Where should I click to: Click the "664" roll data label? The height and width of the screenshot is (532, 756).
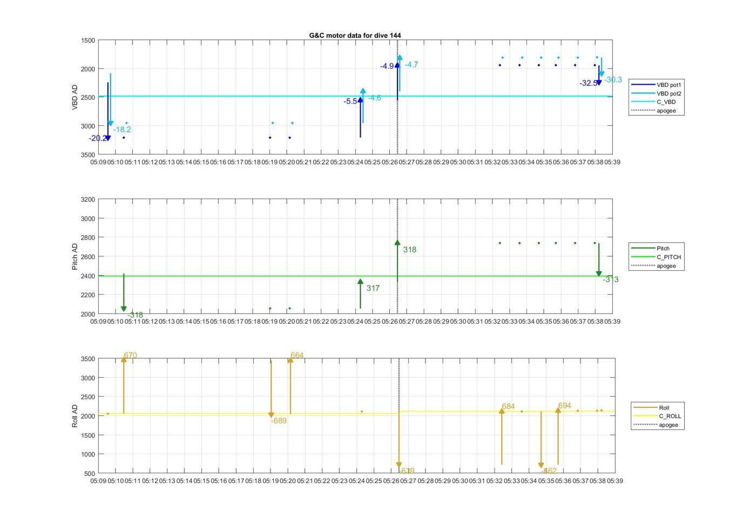tap(297, 356)
